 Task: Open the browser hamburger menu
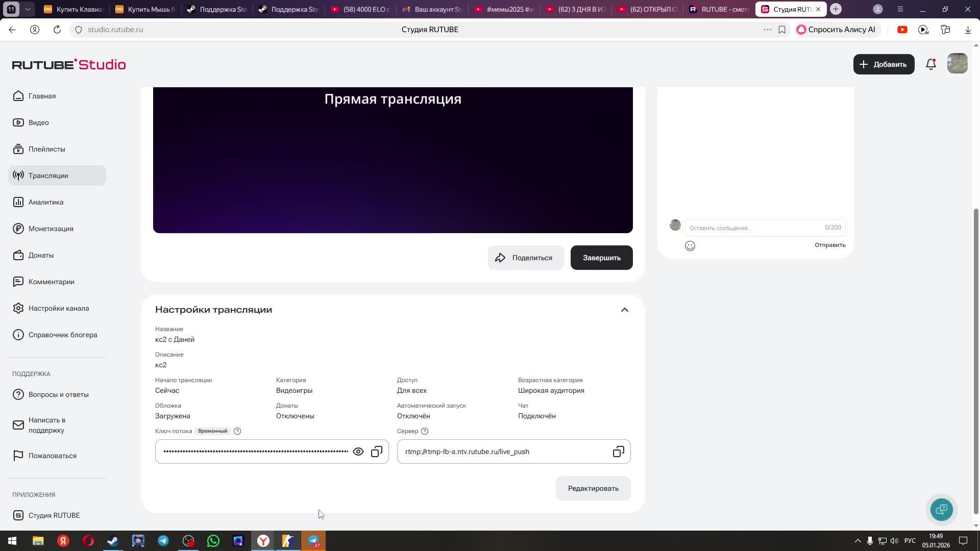[x=900, y=9]
